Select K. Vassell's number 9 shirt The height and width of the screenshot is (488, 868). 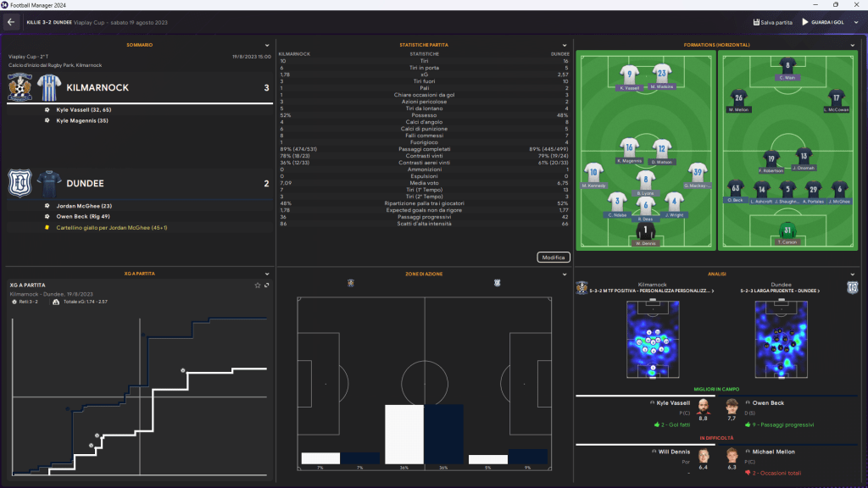pyautogui.click(x=628, y=75)
